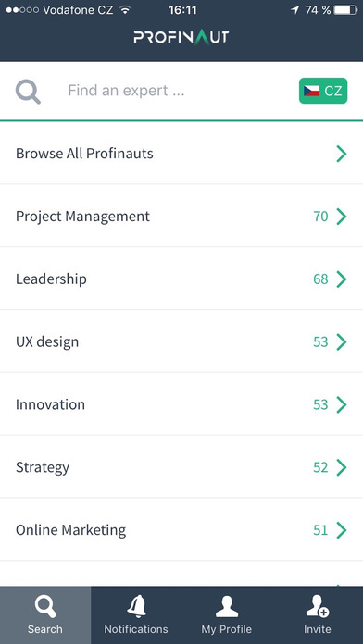363x644 pixels.
Task: Click the Find an expert search field
Action: 177,91
